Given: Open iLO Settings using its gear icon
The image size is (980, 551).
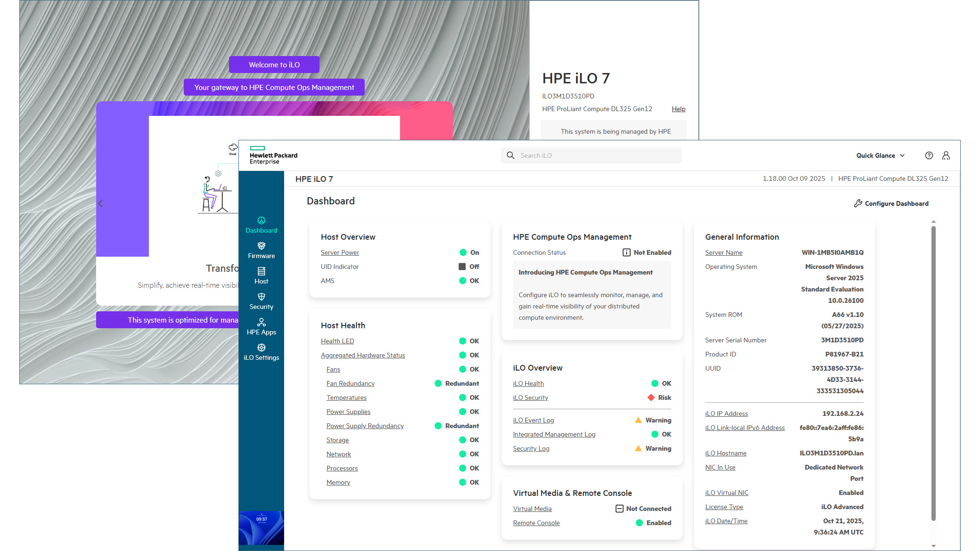Looking at the screenshot, I should pos(261,347).
